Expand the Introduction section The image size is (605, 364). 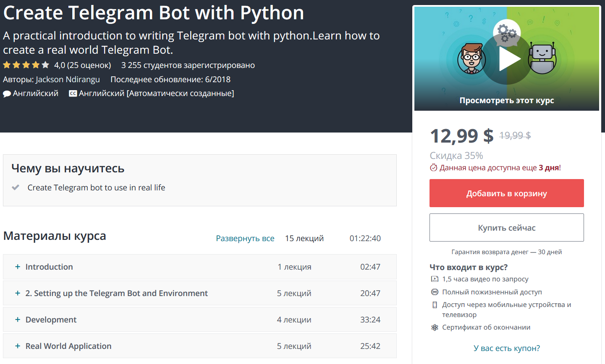(200, 267)
